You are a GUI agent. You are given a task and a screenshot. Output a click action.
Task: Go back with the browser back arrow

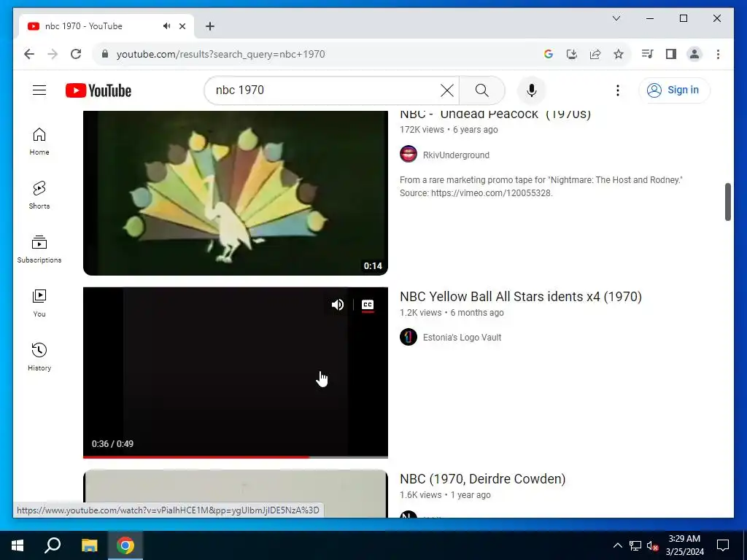click(x=29, y=54)
